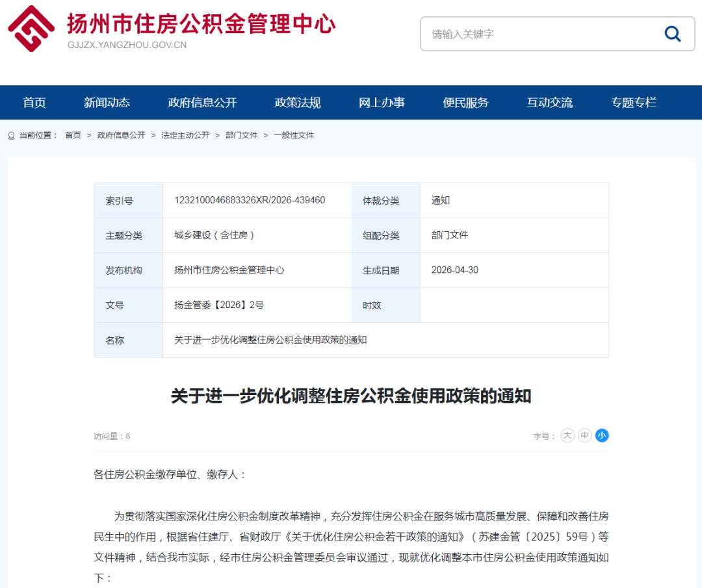Image resolution: width=702 pixels, height=588 pixels.
Task: Open the 政府信息公开 navigation item
Action: [x=202, y=103]
